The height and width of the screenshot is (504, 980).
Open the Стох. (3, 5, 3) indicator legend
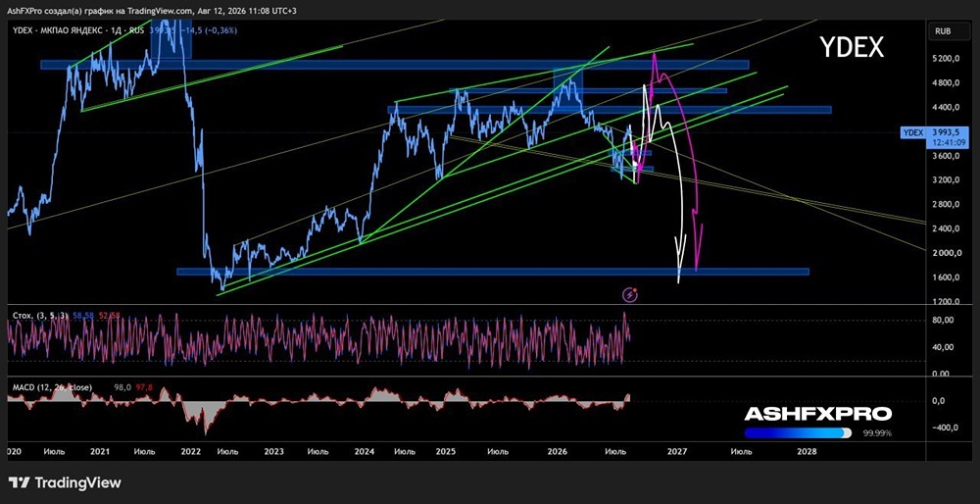40,317
